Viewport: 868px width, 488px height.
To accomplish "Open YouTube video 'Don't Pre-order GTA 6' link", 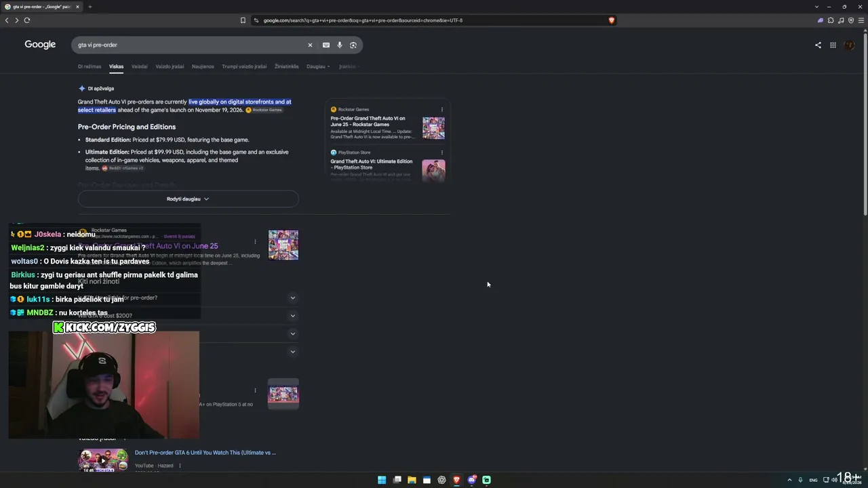I will click(205, 452).
